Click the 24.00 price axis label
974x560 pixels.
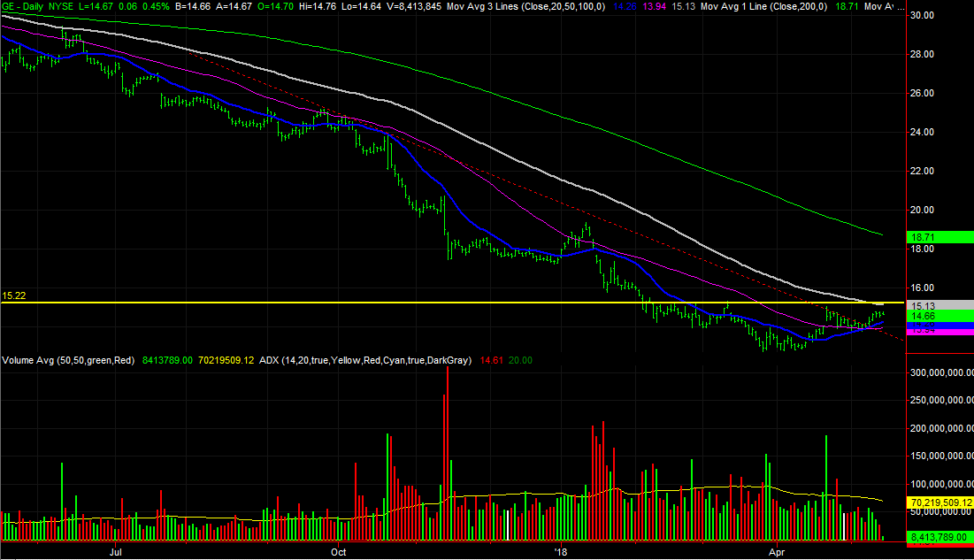pos(922,133)
